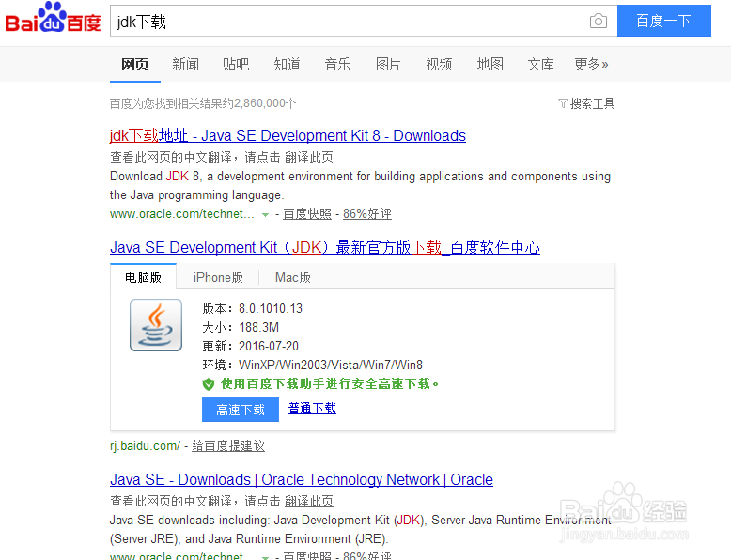
Task: Open the 贴吧 tab
Action: pos(236,64)
